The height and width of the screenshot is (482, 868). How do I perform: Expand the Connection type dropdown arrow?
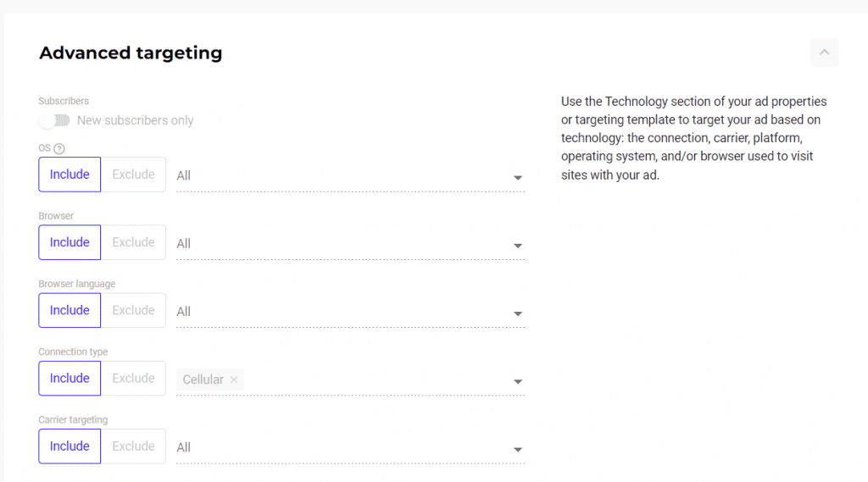[517, 381]
